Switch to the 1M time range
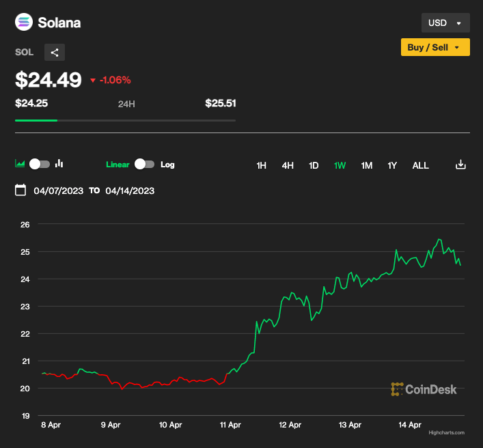This screenshot has height=448, width=483. 367,166
